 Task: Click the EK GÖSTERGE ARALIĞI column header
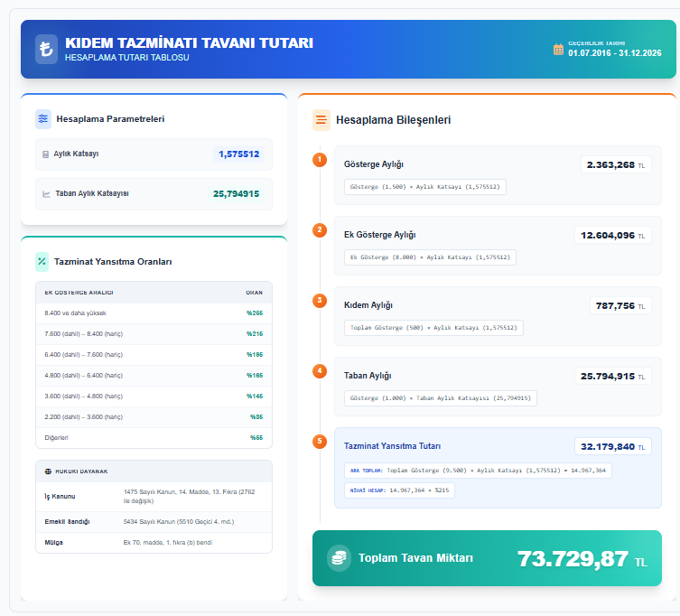[x=79, y=293]
